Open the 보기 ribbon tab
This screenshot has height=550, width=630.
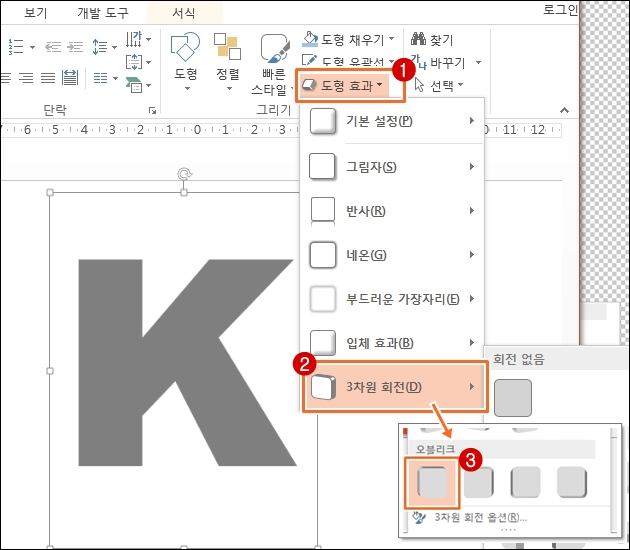pyautogui.click(x=36, y=13)
